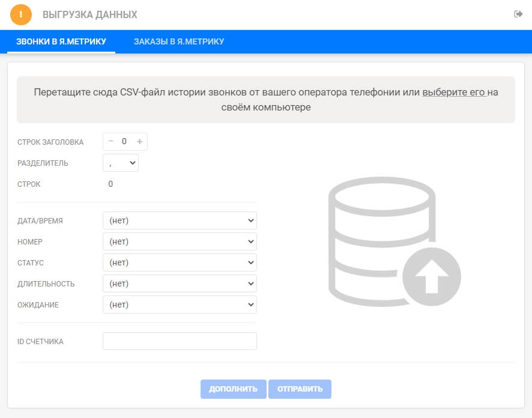
Task: Open the Длительность column dropdown
Action: point(180,284)
